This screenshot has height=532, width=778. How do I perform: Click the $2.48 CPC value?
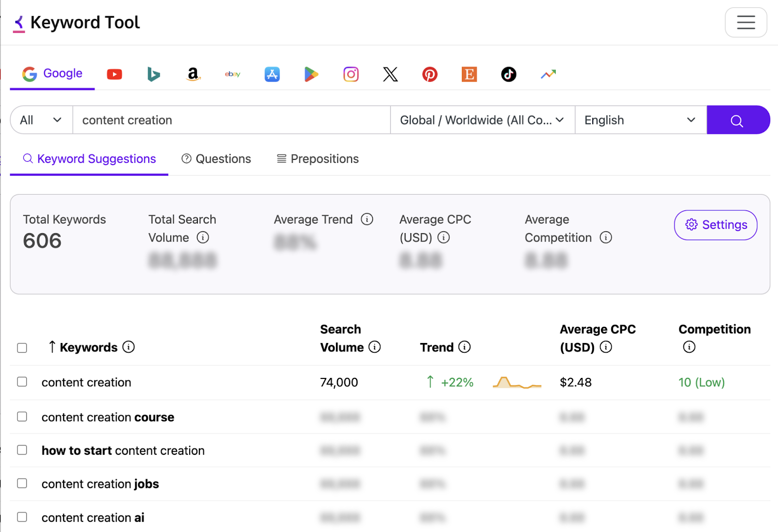[x=576, y=382]
